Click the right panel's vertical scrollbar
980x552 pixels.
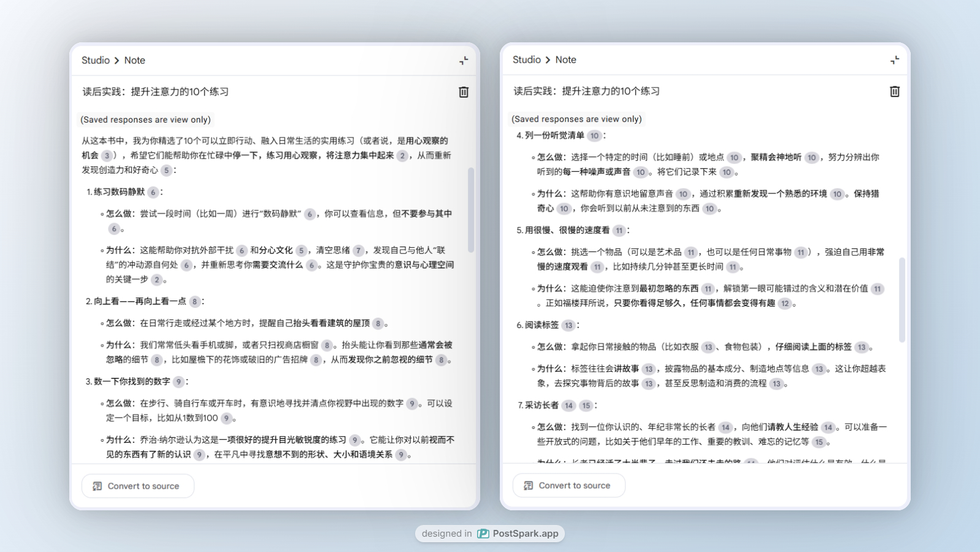(902, 299)
